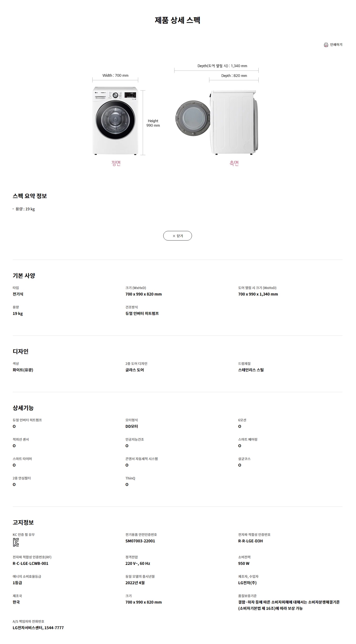Click the 제품 상세 스펙 page title

(x=177, y=20)
